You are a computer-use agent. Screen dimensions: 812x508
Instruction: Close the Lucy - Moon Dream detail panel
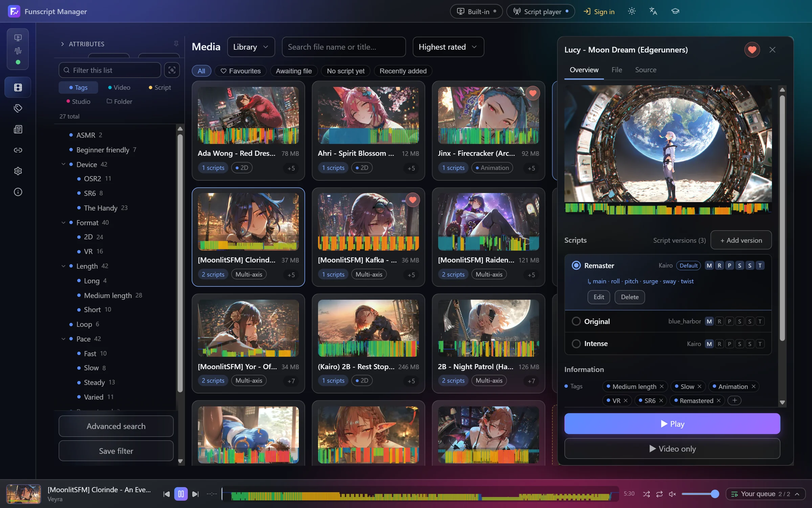click(772, 50)
